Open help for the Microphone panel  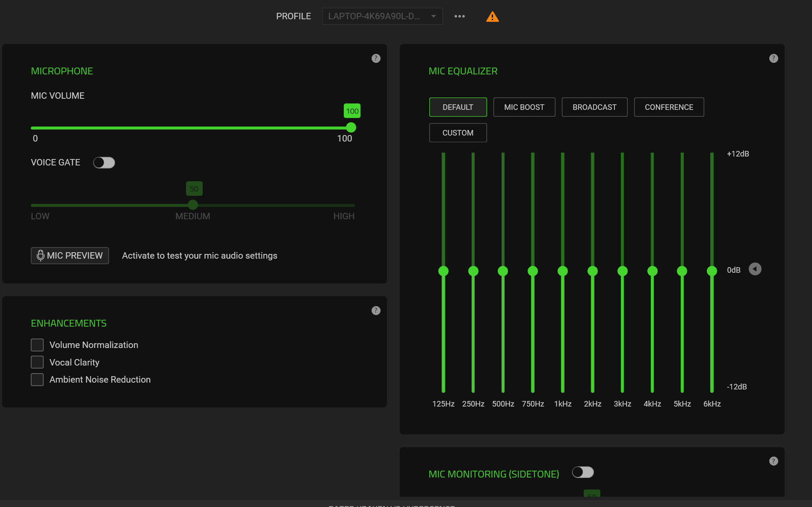[x=376, y=59]
